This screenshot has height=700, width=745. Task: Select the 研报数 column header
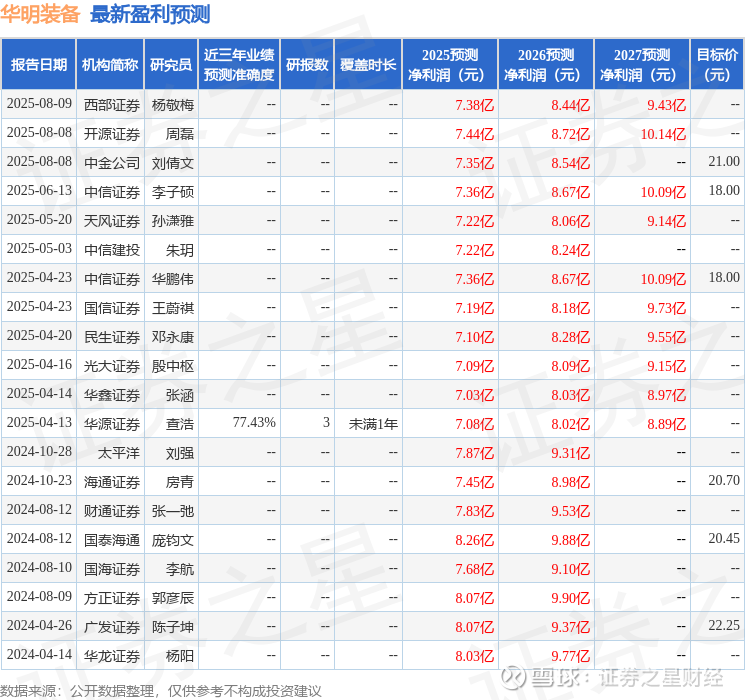point(307,65)
